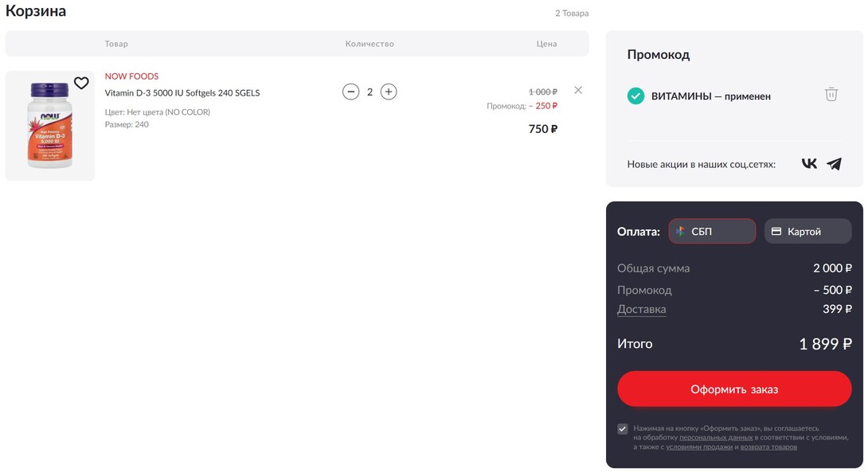868x473 pixels.
Task: Increase quantity with the plus button
Action: point(389,92)
